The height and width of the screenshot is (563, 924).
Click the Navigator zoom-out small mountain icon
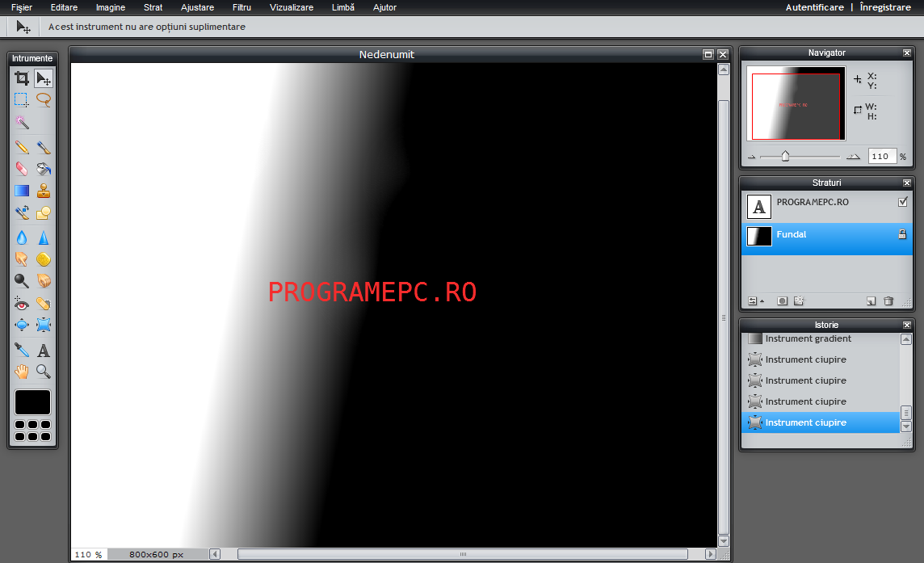click(x=751, y=158)
